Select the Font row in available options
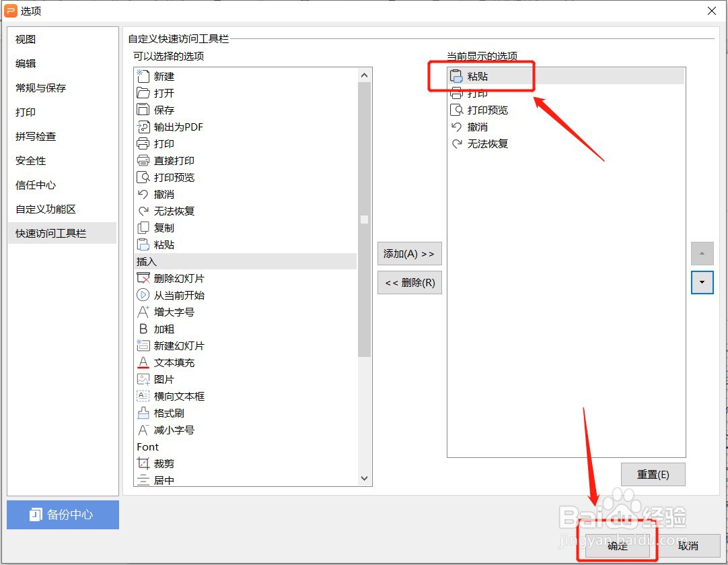 [246, 446]
